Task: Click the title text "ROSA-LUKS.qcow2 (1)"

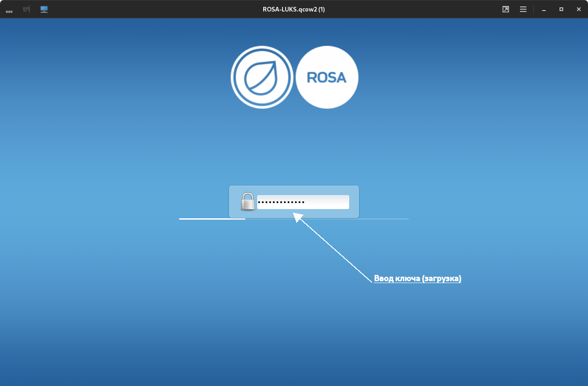Action: click(x=294, y=9)
